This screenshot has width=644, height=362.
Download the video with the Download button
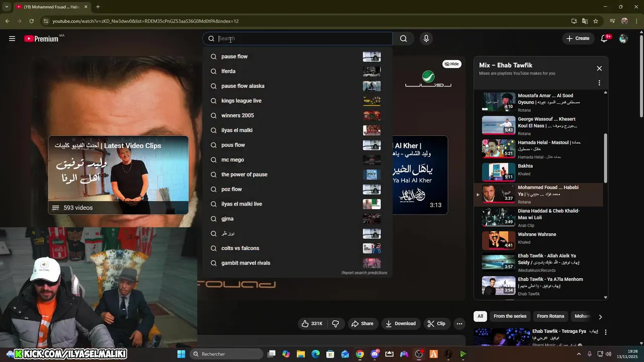[400, 324]
